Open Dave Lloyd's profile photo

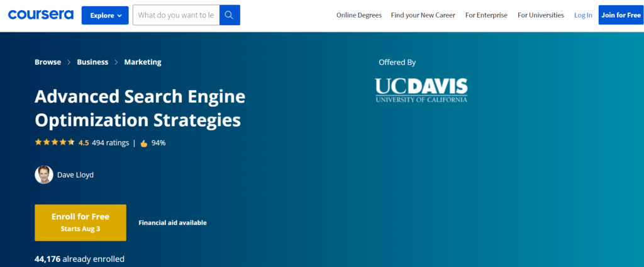(x=44, y=175)
